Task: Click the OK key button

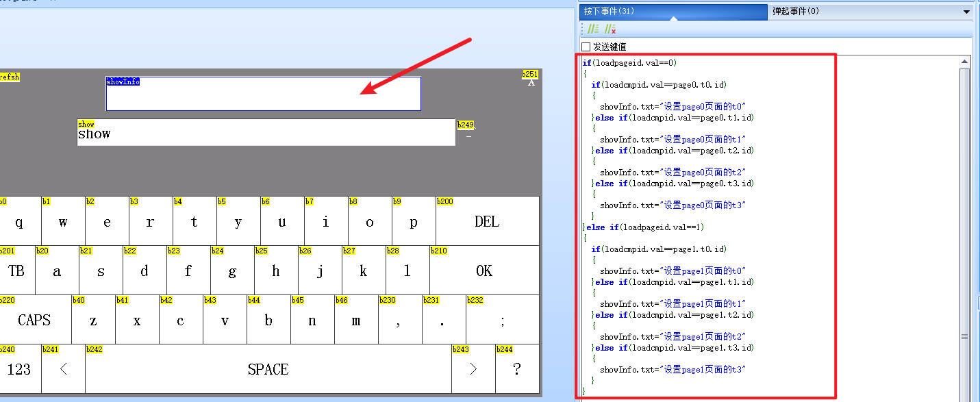Action: pyautogui.click(x=483, y=271)
